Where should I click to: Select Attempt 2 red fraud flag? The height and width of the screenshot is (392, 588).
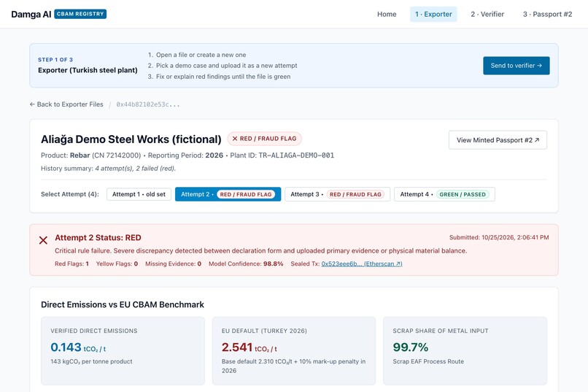pyautogui.click(x=228, y=194)
